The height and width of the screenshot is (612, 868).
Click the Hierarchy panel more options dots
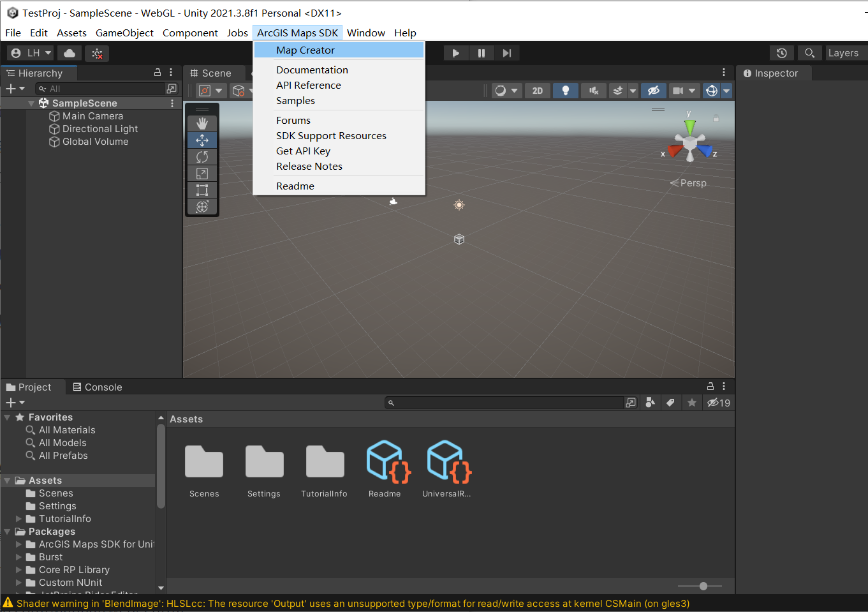pyautogui.click(x=171, y=73)
